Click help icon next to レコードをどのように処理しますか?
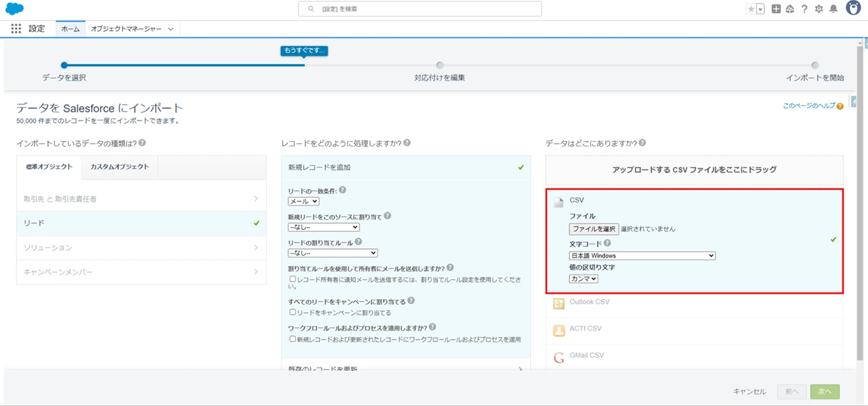Screen dimensions: 868x406 coord(407,143)
